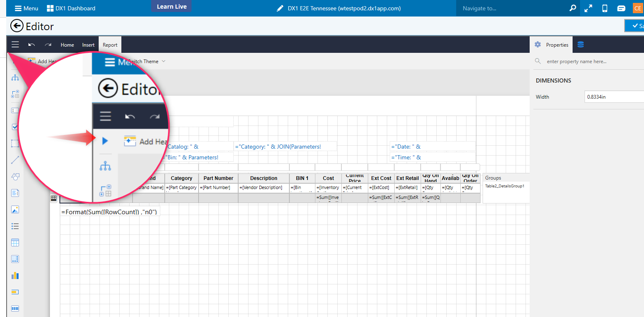The height and width of the screenshot is (317, 644).
Task: Select the "Category: " & JOIN(Parameters! textbox
Action: click(285, 147)
